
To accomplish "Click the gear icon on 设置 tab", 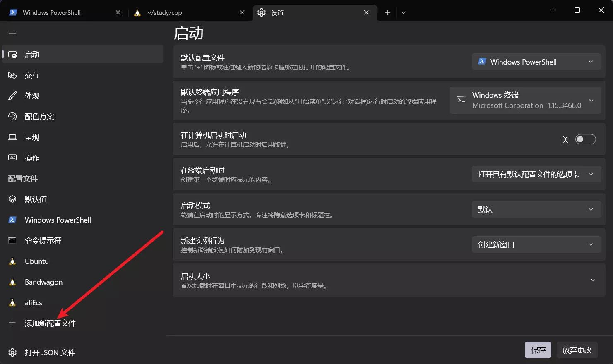I will pos(262,12).
